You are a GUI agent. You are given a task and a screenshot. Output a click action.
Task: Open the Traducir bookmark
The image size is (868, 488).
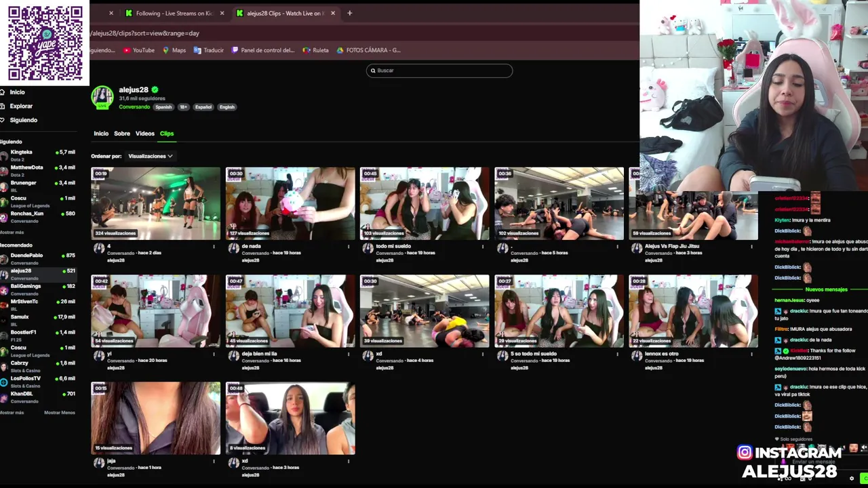tap(209, 50)
